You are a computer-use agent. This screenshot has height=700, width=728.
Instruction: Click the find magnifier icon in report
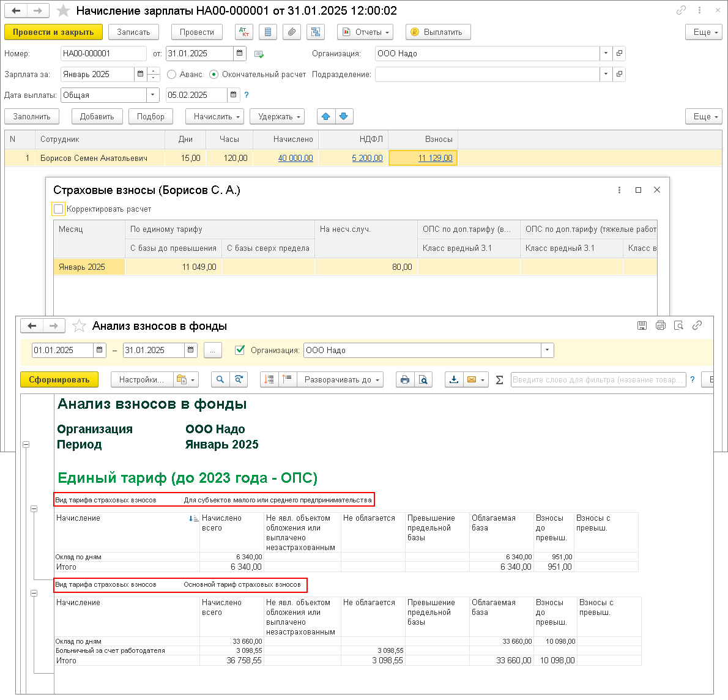click(220, 380)
